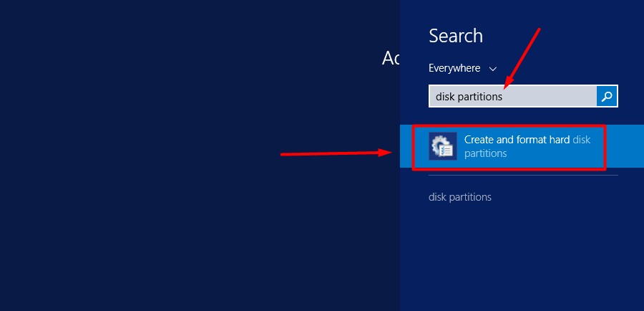Click the chevron arrow beside Everywhere

coord(492,69)
